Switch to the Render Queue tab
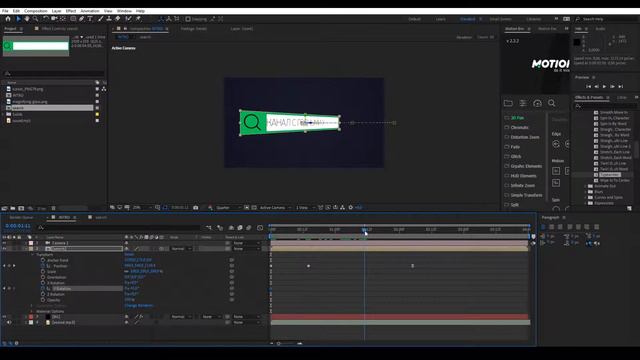The height and width of the screenshot is (360, 640). point(22,218)
